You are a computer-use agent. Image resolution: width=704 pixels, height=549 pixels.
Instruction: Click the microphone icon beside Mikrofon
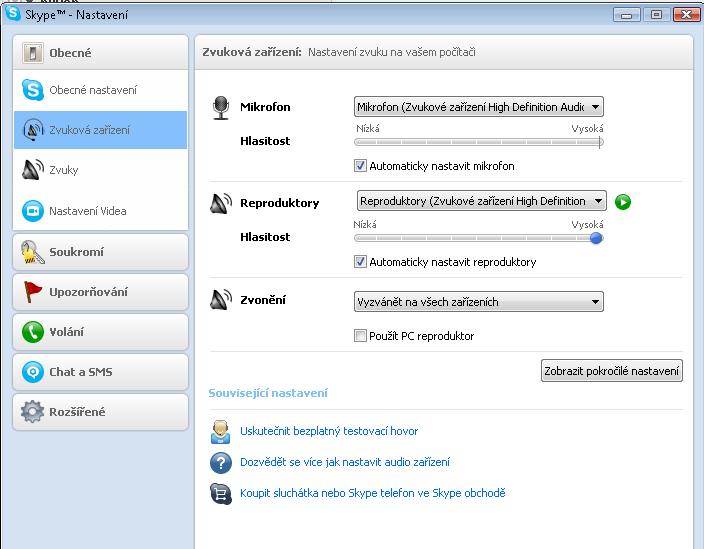[221, 108]
